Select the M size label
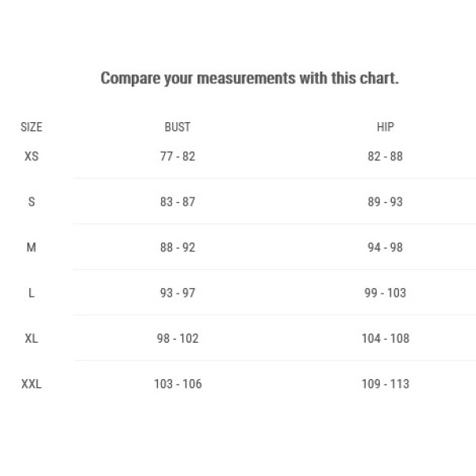Image resolution: width=476 pixels, height=476 pixels. (x=31, y=248)
